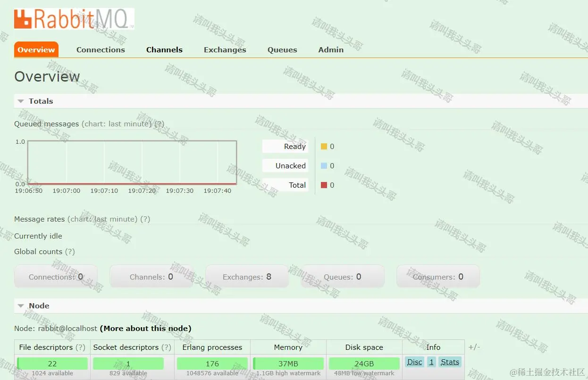Screen dimensions: 588x380
Task: Open help for File descriptors
Action: click(x=81, y=347)
